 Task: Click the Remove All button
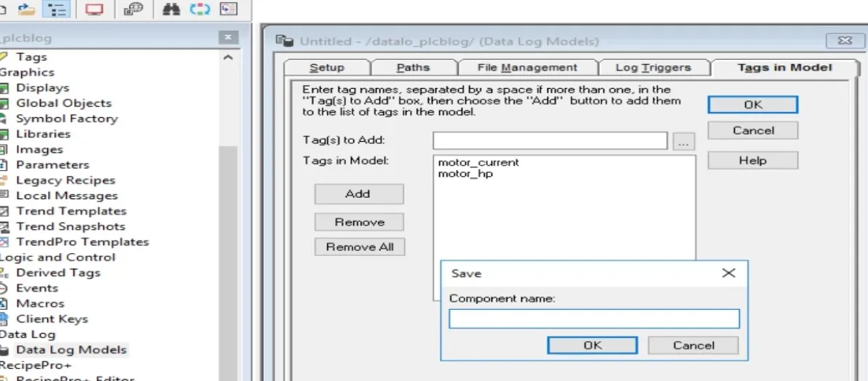click(359, 247)
